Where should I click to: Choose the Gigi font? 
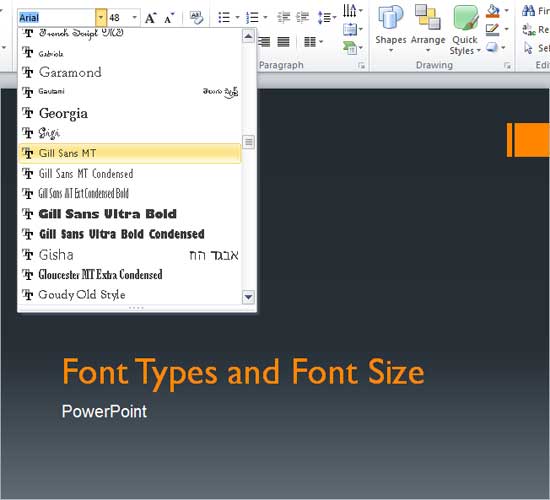coord(130,133)
